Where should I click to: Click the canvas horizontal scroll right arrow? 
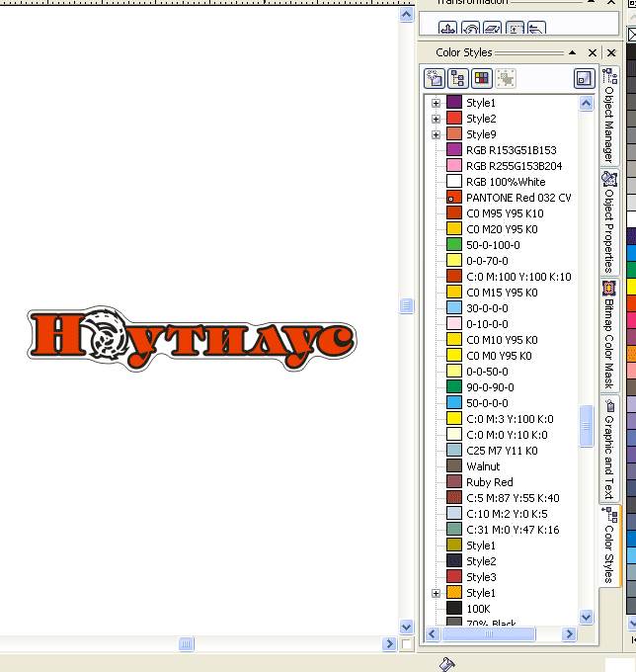[389, 643]
